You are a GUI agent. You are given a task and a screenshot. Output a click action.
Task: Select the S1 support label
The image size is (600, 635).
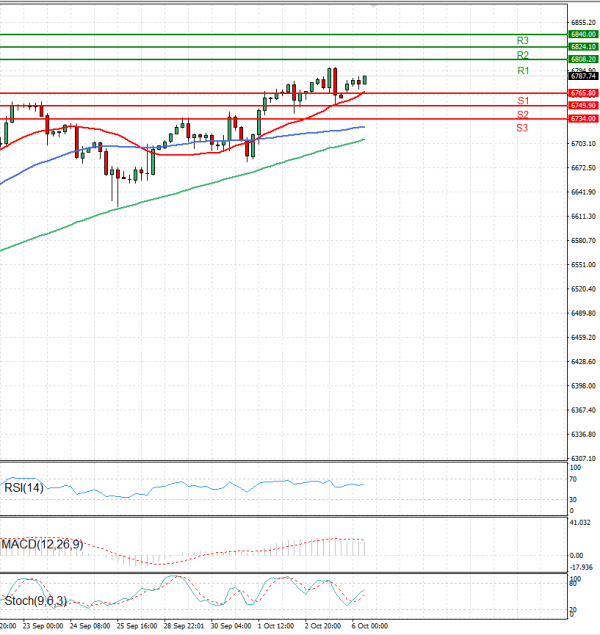coord(522,101)
